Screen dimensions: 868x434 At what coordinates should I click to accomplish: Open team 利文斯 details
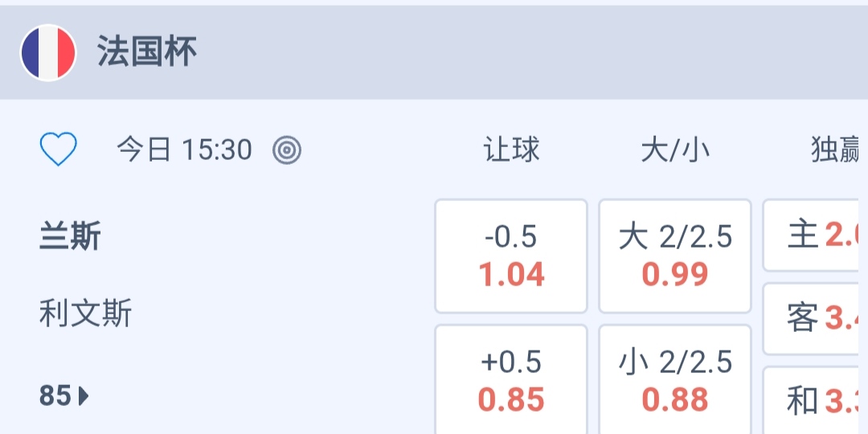(x=86, y=313)
